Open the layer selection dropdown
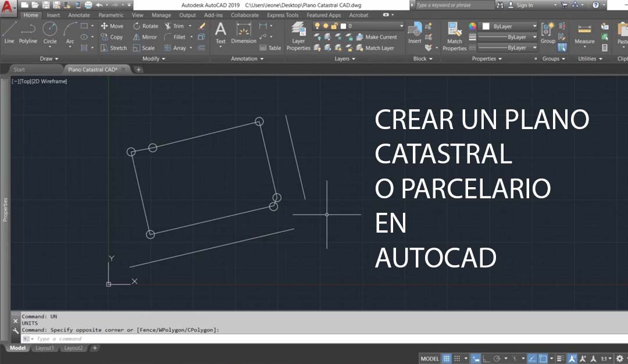Viewport: 628px width, 364px height. pos(358,26)
